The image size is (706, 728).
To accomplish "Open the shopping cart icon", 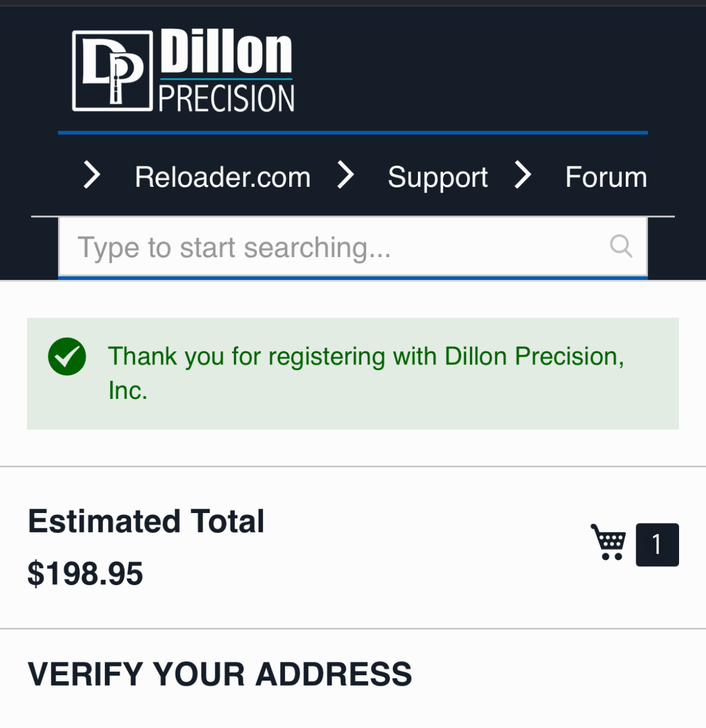I will pyautogui.click(x=608, y=542).
